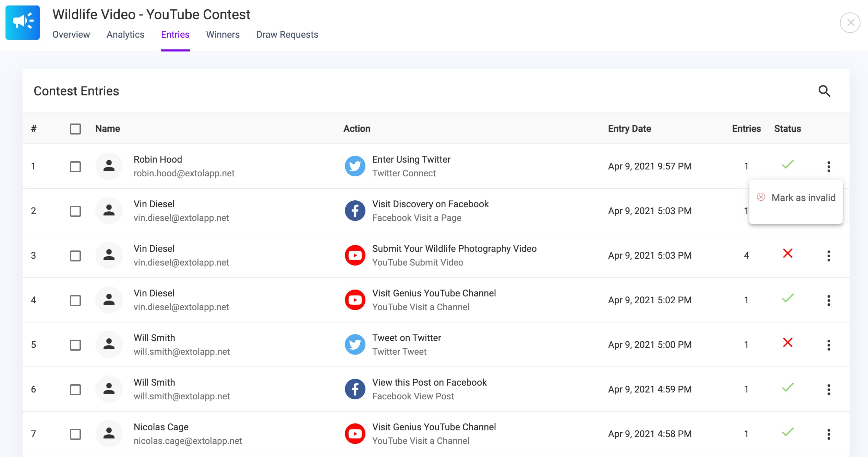Check the box for row 6
The height and width of the screenshot is (457, 868).
click(x=75, y=390)
